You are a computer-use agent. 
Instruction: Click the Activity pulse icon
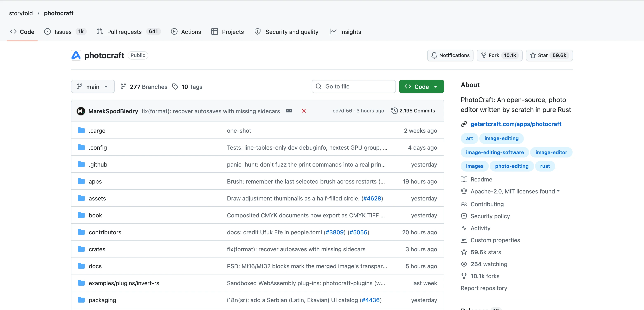tap(464, 228)
